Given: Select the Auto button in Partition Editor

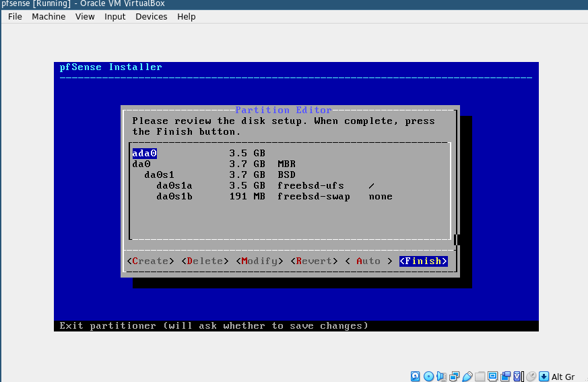Looking at the screenshot, I should (368, 261).
